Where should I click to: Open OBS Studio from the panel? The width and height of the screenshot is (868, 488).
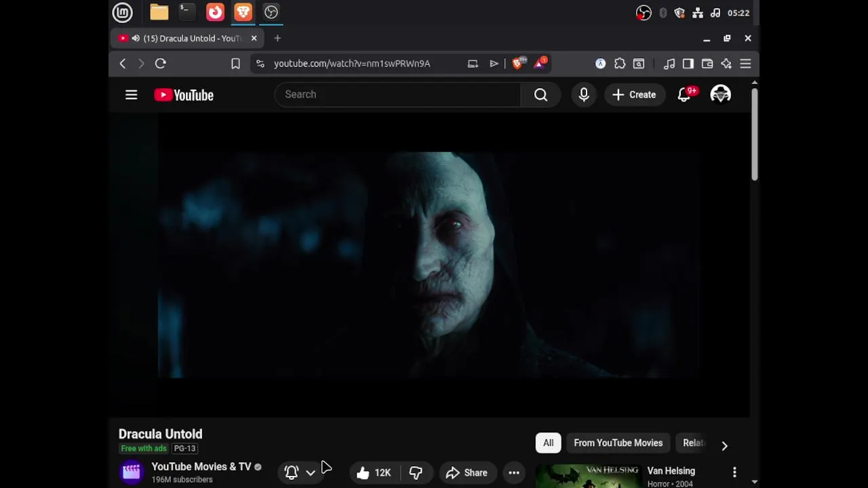(x=271, y=12)
